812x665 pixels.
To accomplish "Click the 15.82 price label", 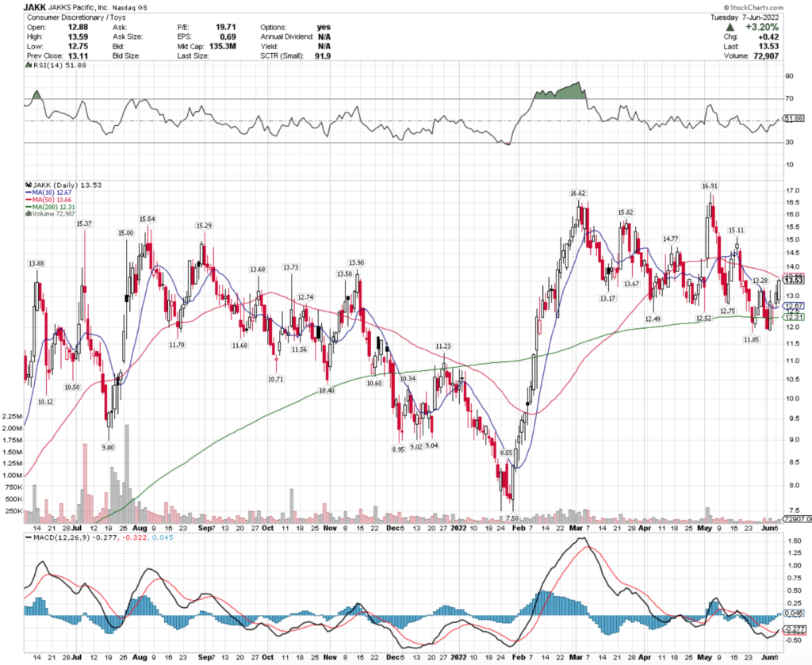I will tap(625, 212).
